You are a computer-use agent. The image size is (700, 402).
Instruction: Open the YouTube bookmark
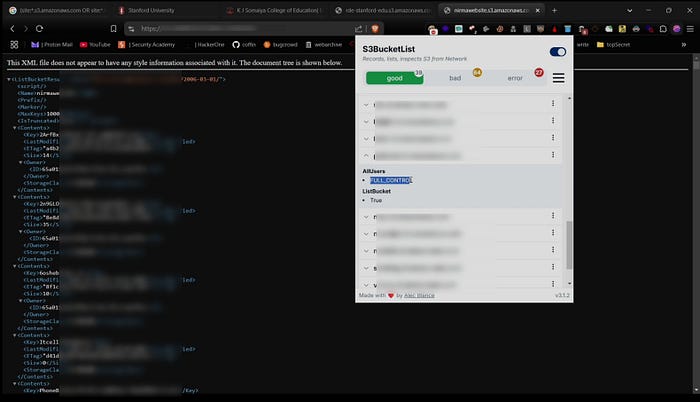[95, 45]
